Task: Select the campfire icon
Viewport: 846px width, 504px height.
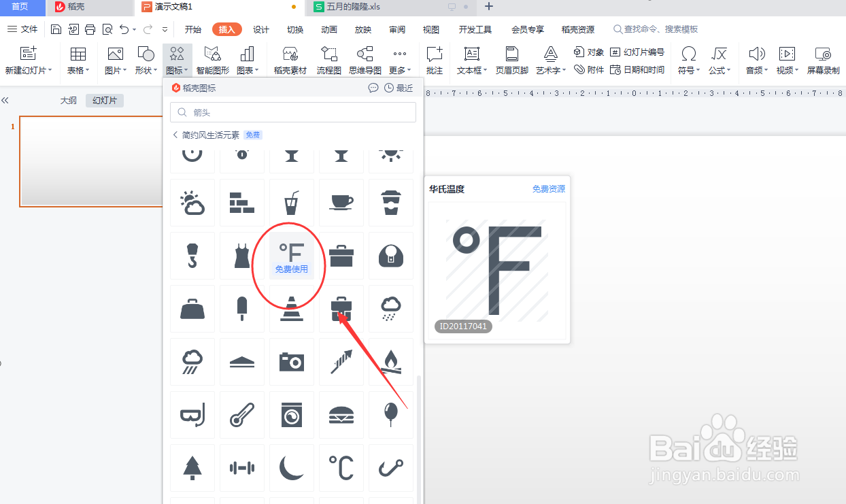Action: click(x=391, y=362)
